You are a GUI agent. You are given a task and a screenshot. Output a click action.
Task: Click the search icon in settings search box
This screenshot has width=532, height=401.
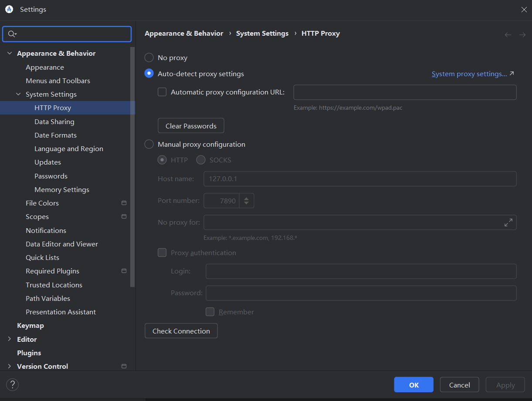click(x=11, y=34)
